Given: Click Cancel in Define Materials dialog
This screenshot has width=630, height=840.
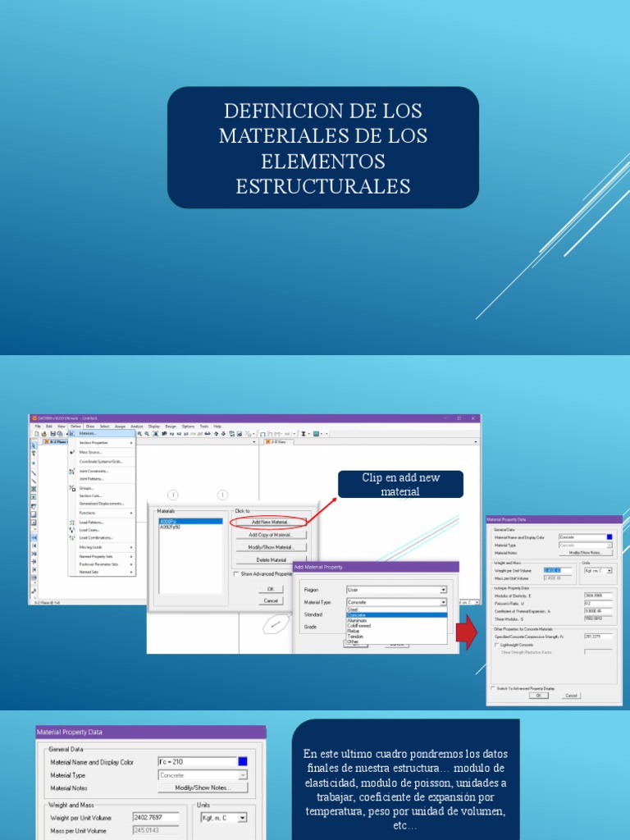Looking at the screenshot, I should tap(271, 600).
